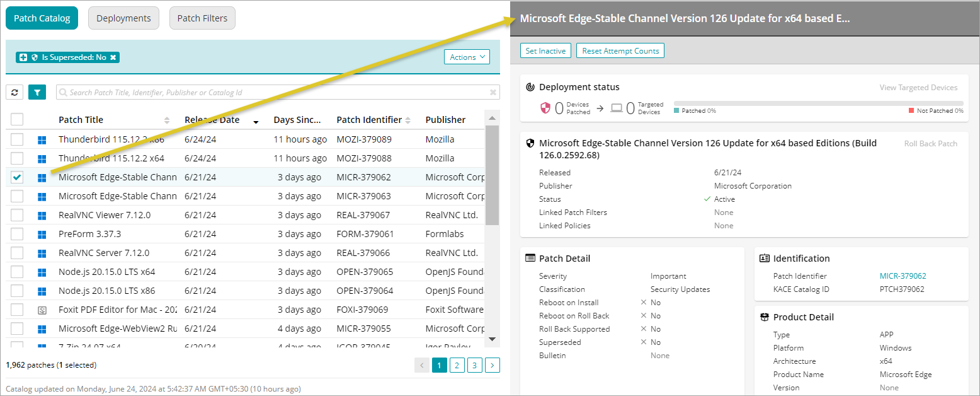Image resolution: width=980 pixels, height=396 pixels.
Task: Click the teal filter funnel icon
Action: pyautogui.click(x=37, y=93)
